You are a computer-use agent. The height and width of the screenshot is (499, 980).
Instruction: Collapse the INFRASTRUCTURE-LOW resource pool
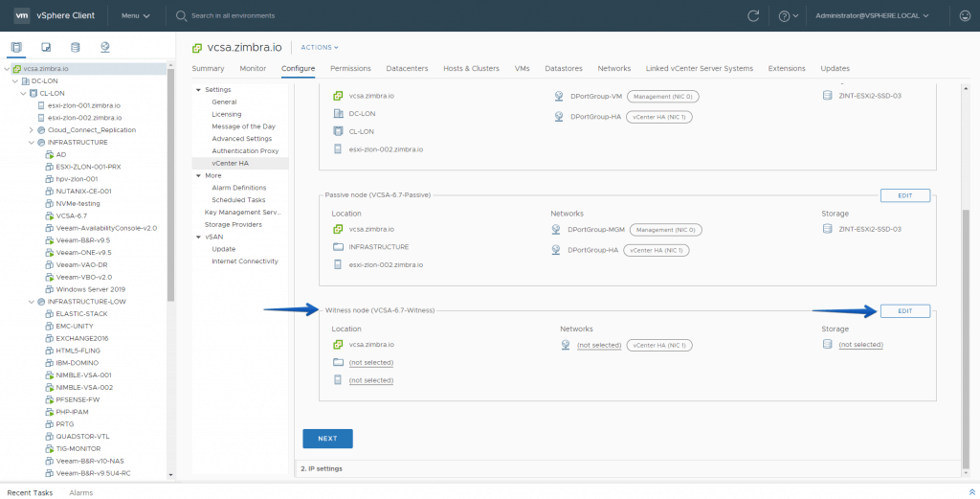(32, 302)
